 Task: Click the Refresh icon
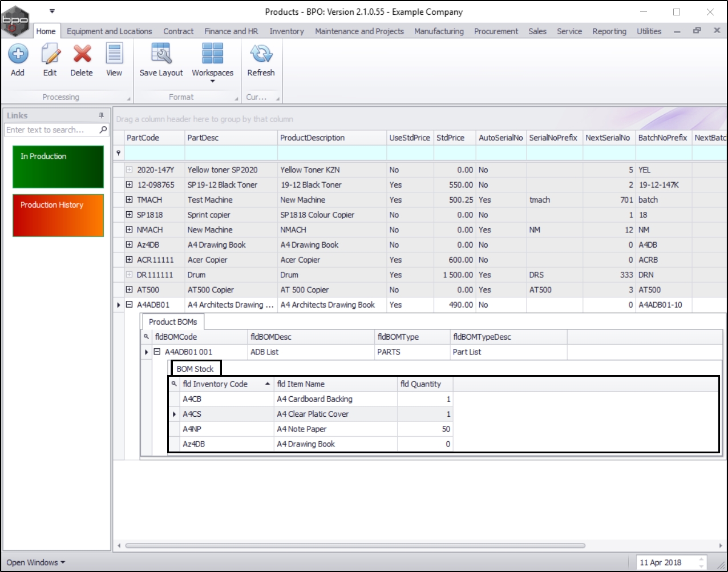(x=261, y=55)
